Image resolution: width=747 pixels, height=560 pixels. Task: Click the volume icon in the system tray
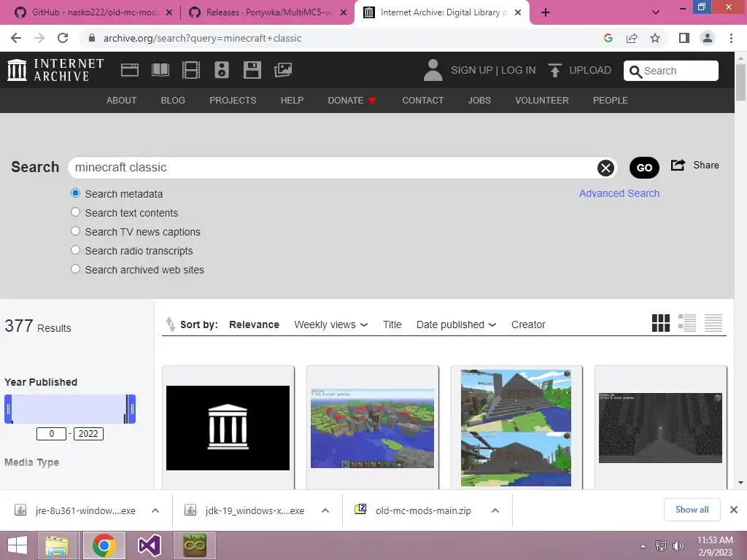pyautogui.click(x=678, y=545)
